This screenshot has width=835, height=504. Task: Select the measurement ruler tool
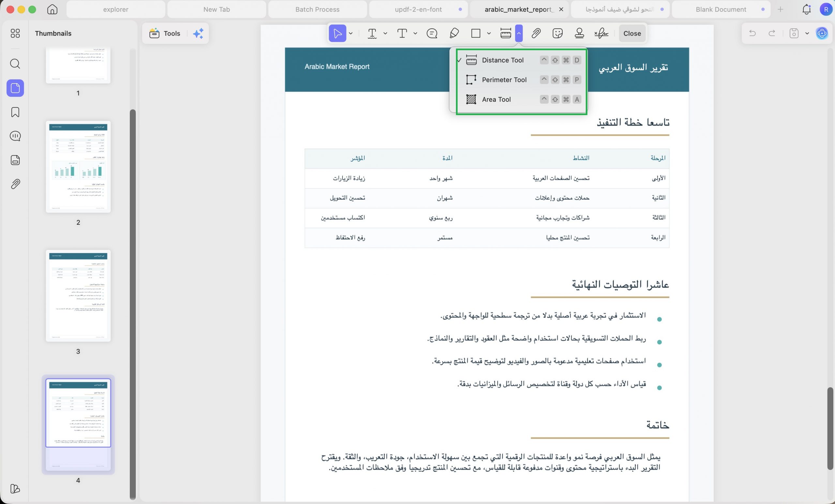pyautogui.click(x=506, y=33)
